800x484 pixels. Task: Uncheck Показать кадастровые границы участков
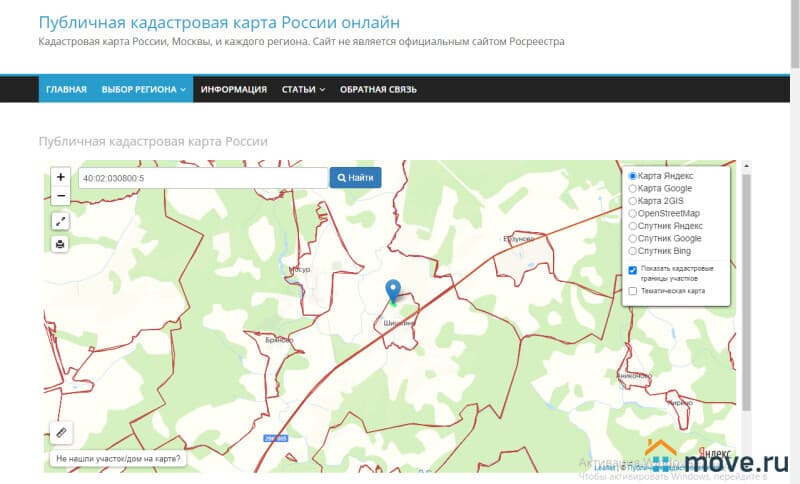[x=632, y=270]
